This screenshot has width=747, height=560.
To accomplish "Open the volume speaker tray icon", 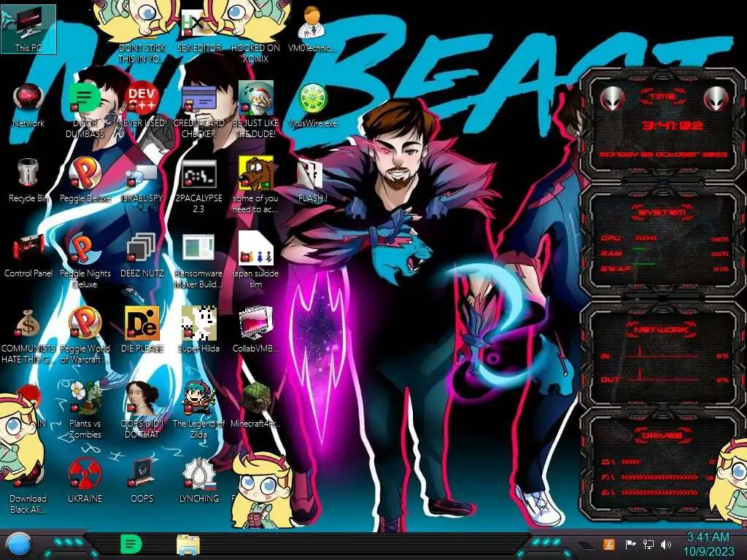I will [666, 544].
